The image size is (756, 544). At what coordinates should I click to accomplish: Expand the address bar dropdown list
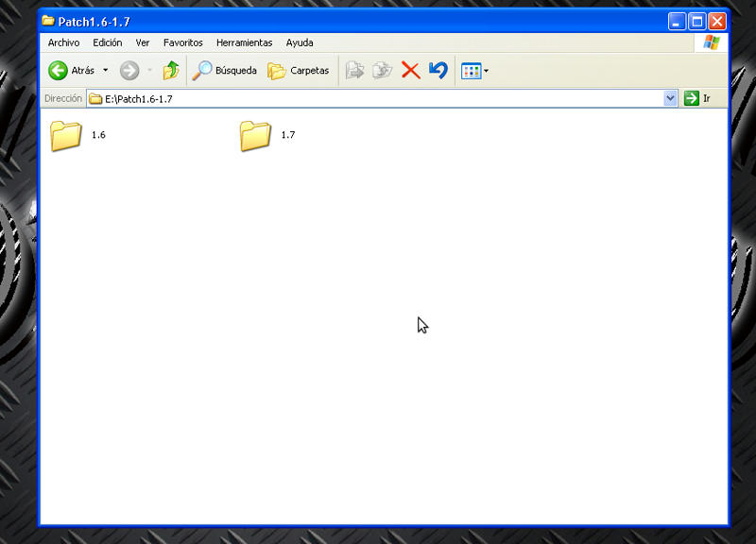[670, 98]
